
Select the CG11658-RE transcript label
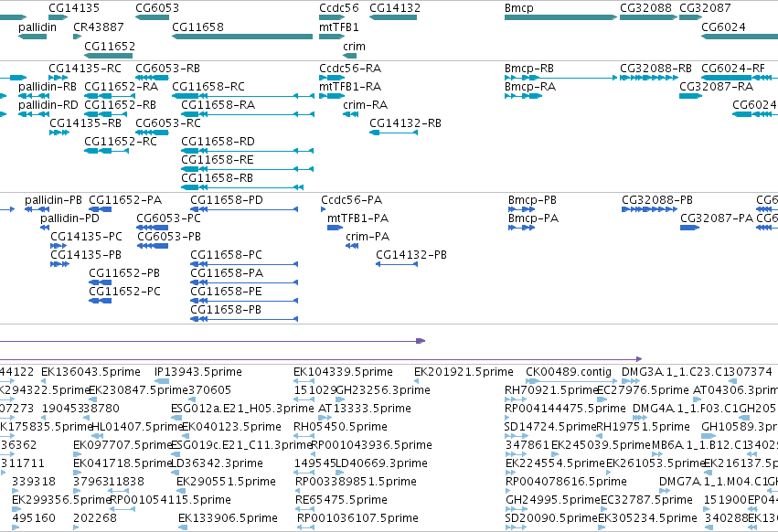pos(218,160)
